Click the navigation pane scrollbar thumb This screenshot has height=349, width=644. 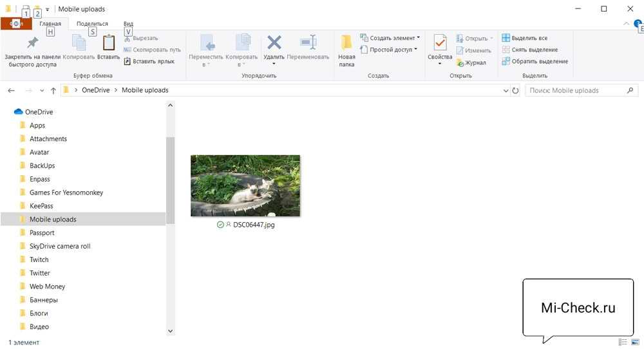point(170,180)
